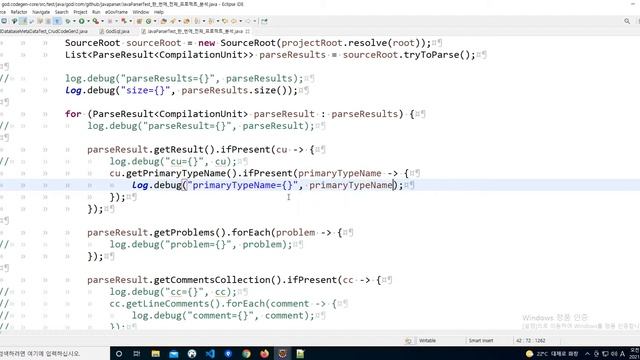The height and width of the screenshot is (360, 640).
Task: Click the Run external tools icon
Action: 96,21
